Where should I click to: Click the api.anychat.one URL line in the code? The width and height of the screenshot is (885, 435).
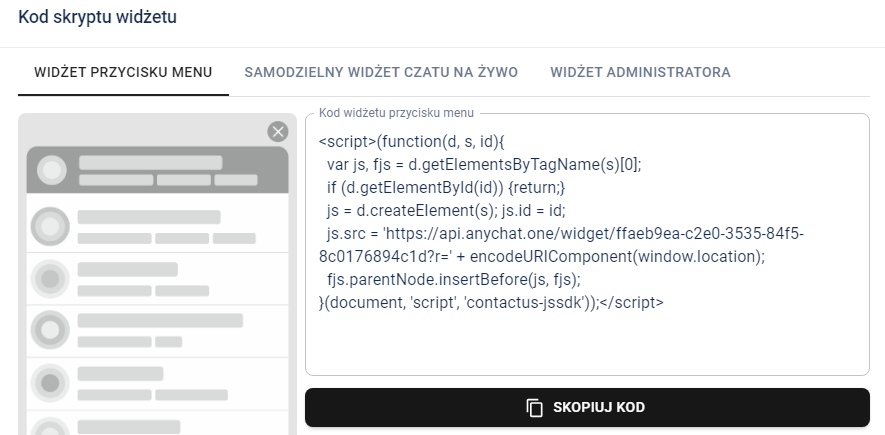click(571, 233)
